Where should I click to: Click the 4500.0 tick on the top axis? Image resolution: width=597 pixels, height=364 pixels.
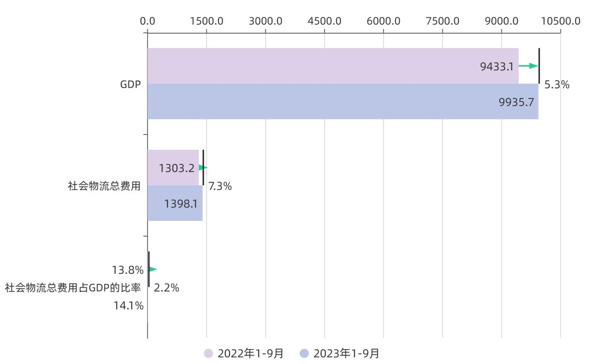(325, 21)
